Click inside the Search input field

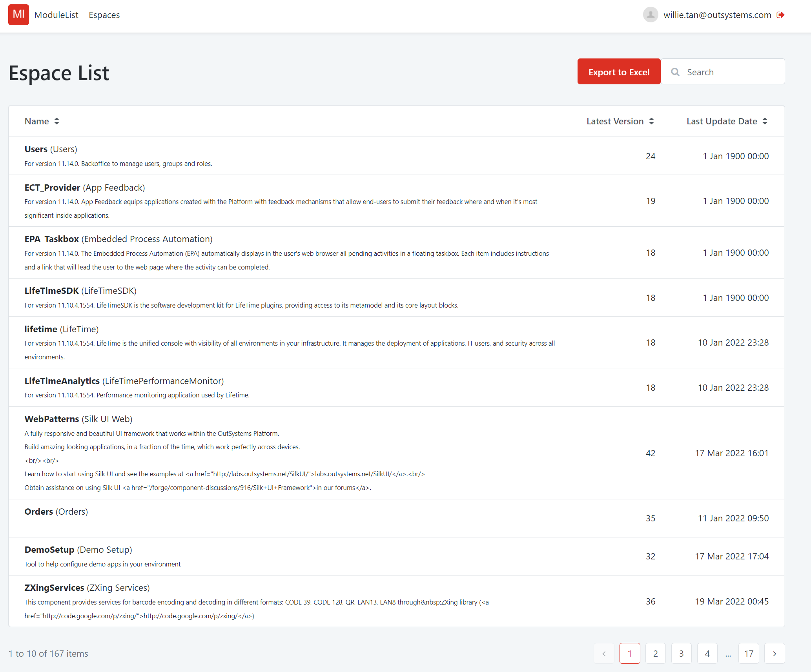(x=730, y=72)
